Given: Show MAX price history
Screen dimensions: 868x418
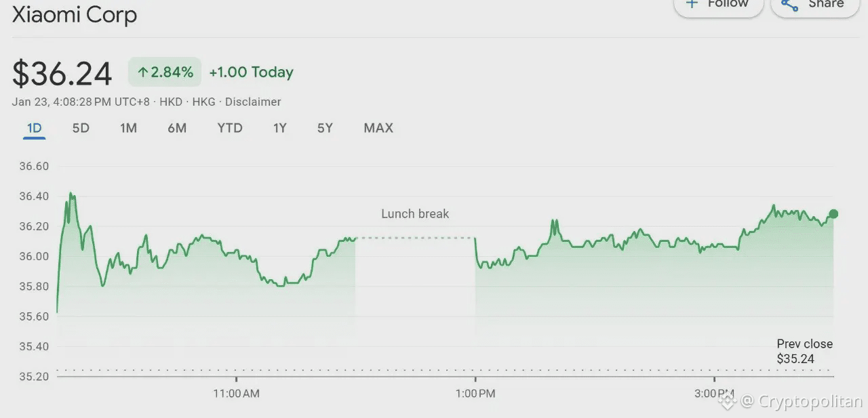Looking at the screenshot, I should 378,128.
